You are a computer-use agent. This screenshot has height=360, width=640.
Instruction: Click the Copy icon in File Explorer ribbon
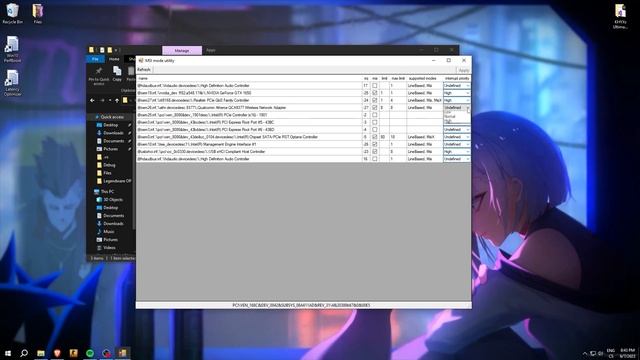click(117, 74)
